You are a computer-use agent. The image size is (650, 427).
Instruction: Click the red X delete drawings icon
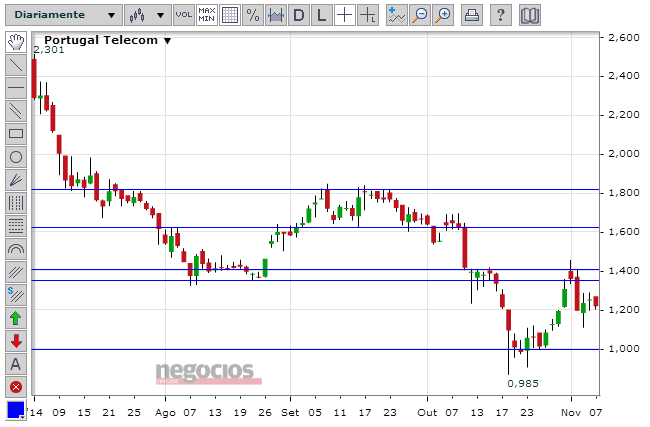click(x=16, y=387)
